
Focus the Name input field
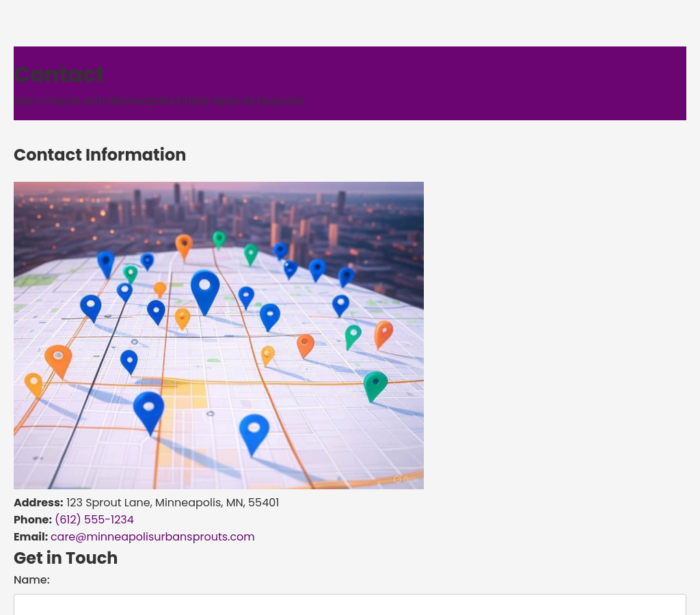click(349, 605)
